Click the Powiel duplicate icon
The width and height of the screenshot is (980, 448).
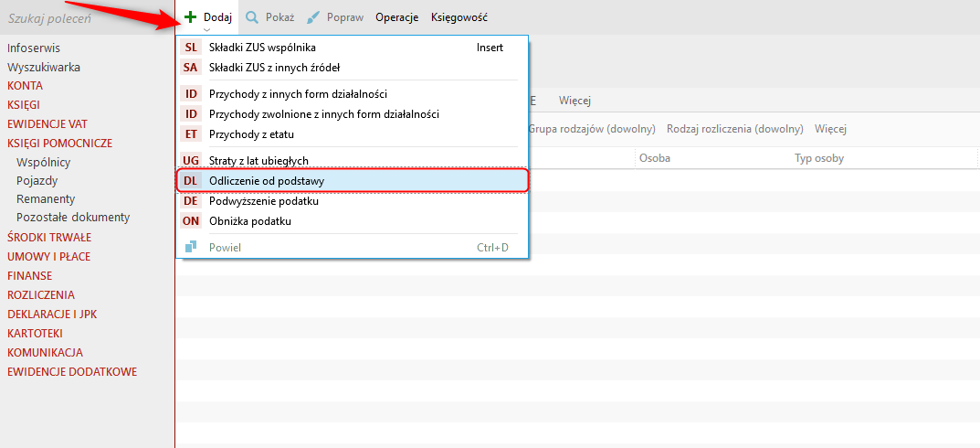(191, 247)
